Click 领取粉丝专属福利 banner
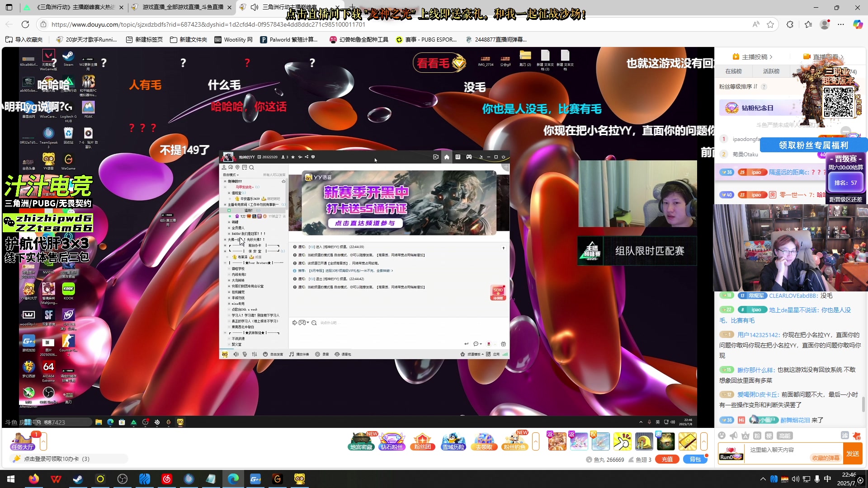This screenshot has width=868, height=488. click(813, 145)
